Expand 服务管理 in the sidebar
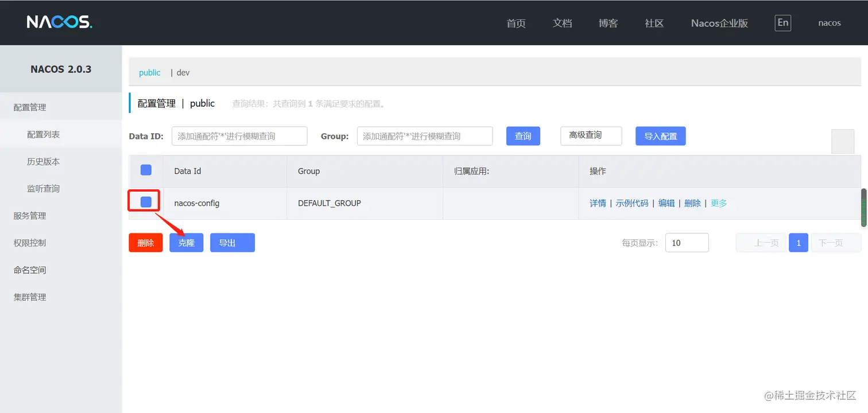This screenshot has width=868, height=413. (61, 216)
